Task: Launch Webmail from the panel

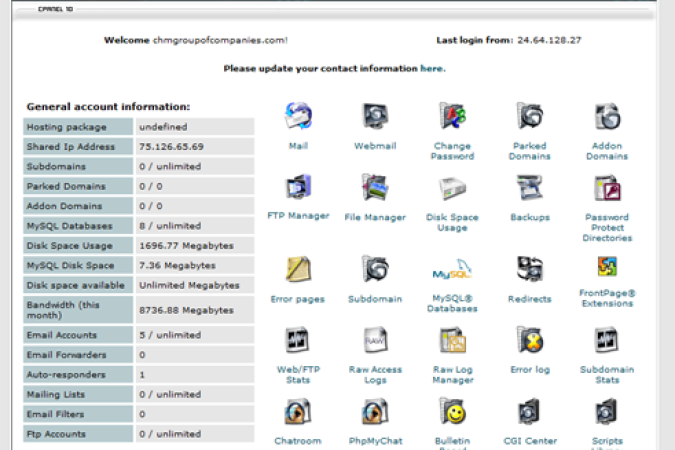Action: pos(375,118)
